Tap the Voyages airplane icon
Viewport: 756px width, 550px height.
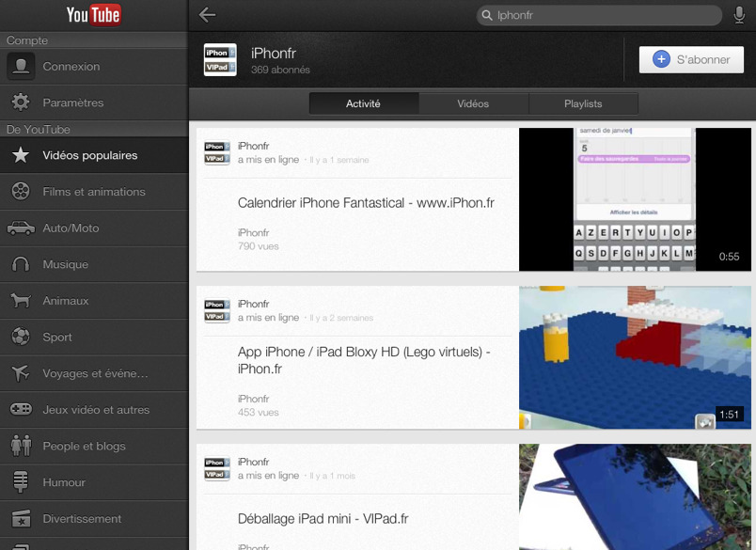21,373
